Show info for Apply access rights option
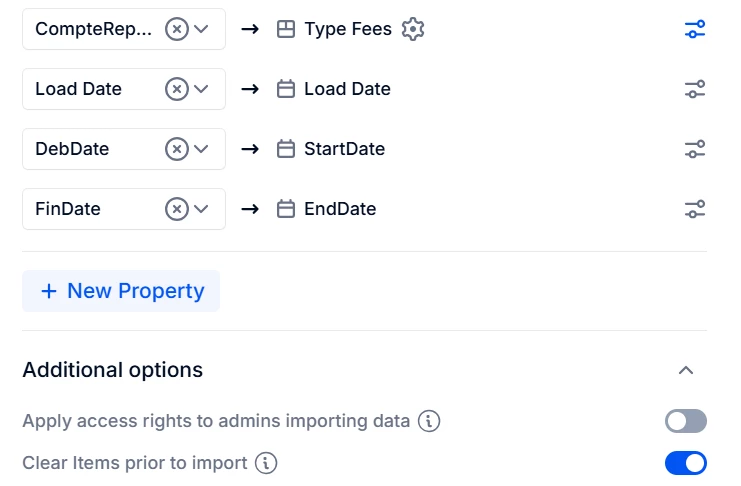Screen dimensions: 741x486 429,421
